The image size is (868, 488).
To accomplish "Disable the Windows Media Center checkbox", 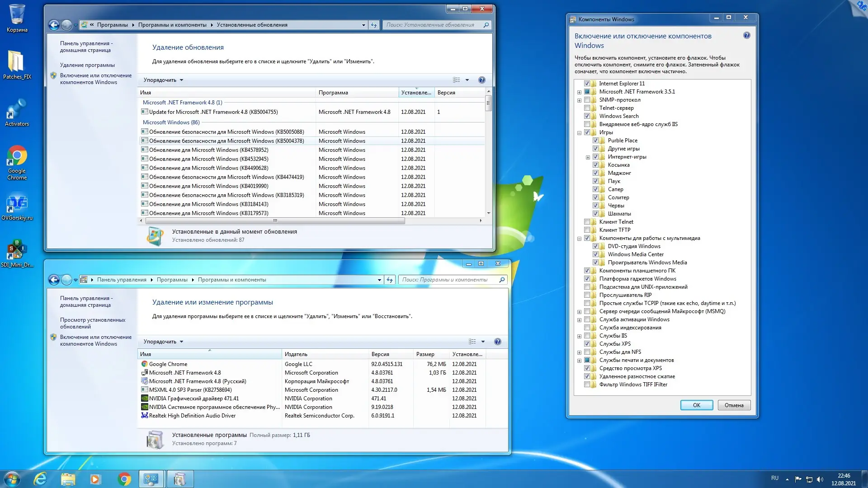I will [596, 254].
